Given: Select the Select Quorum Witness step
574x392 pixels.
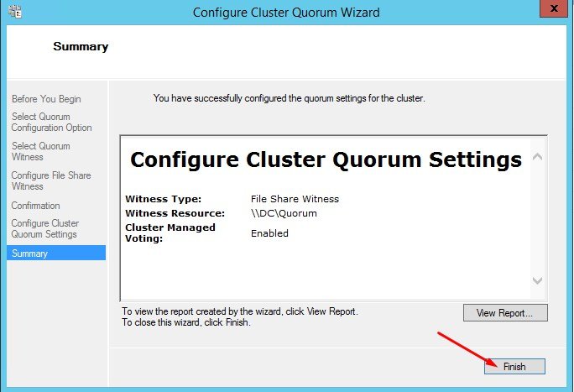Looking at the screenshot, I should [x=40, y=152].
